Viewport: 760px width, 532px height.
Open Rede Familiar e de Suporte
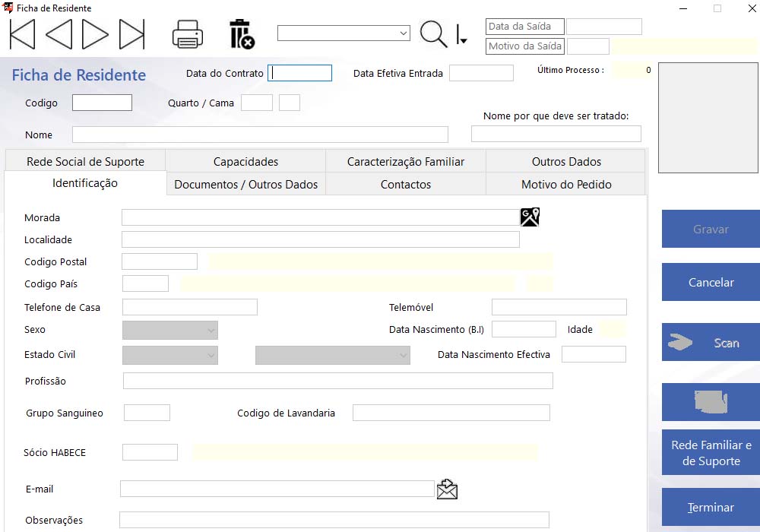(711, 452)
